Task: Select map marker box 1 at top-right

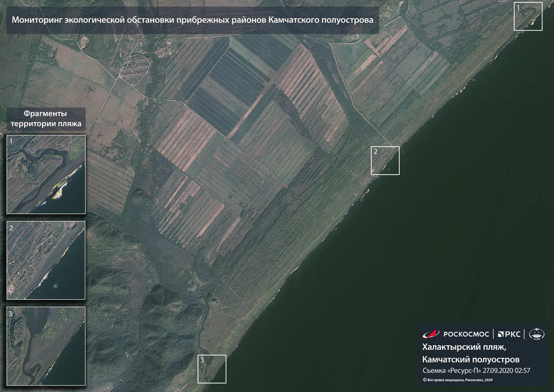Action: [x=528, y=16]
